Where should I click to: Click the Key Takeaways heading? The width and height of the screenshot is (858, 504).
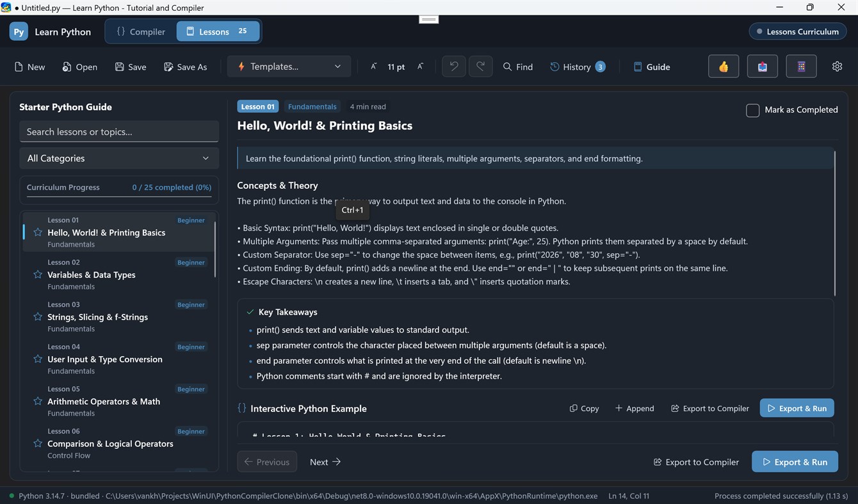point(287,312)
